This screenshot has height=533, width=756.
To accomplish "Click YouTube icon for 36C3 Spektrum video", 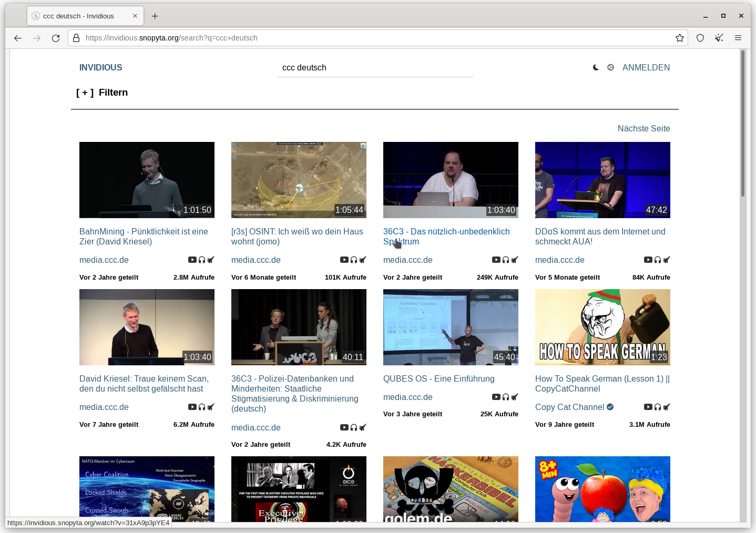I will pyautogui.click(x=496, y=260).
